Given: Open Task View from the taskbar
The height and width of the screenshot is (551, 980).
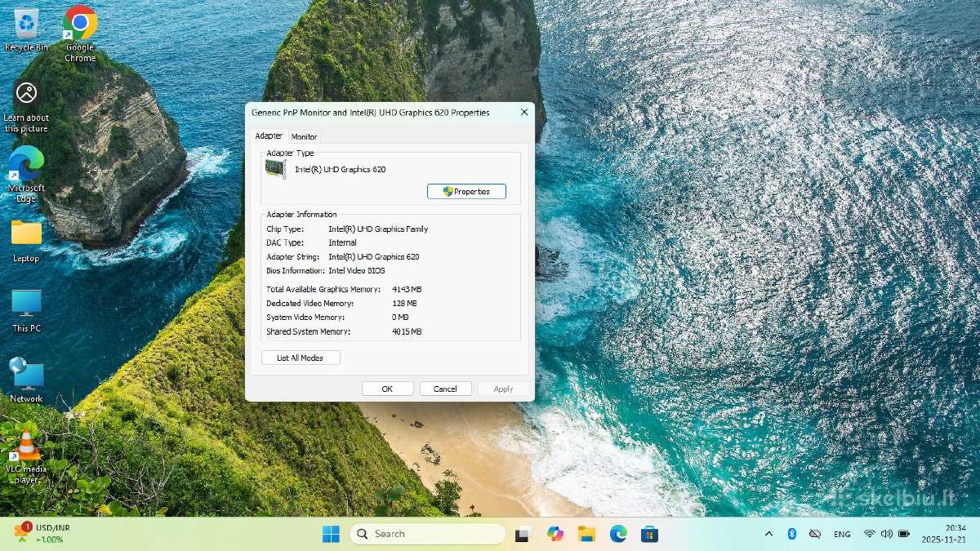Looking at the screenshot, I should tap(523, 534).
